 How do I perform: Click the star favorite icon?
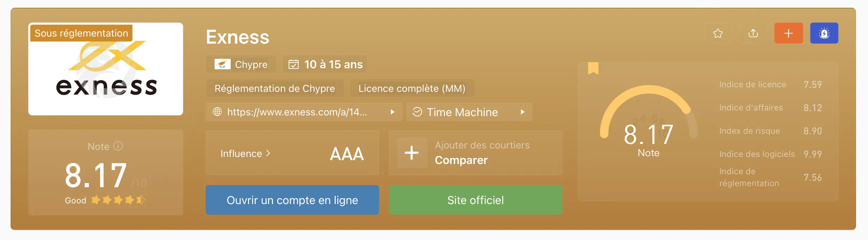(718, 33)
